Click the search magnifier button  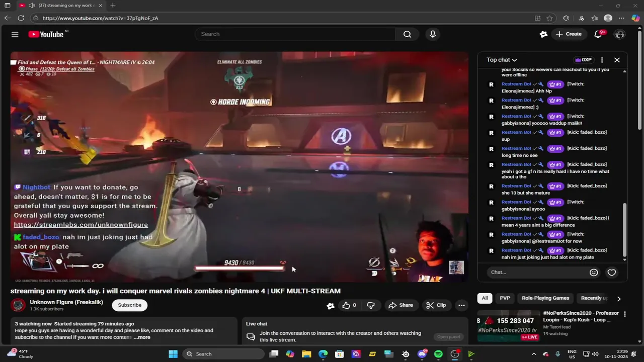pyautogui.click(x=407, y=34)
